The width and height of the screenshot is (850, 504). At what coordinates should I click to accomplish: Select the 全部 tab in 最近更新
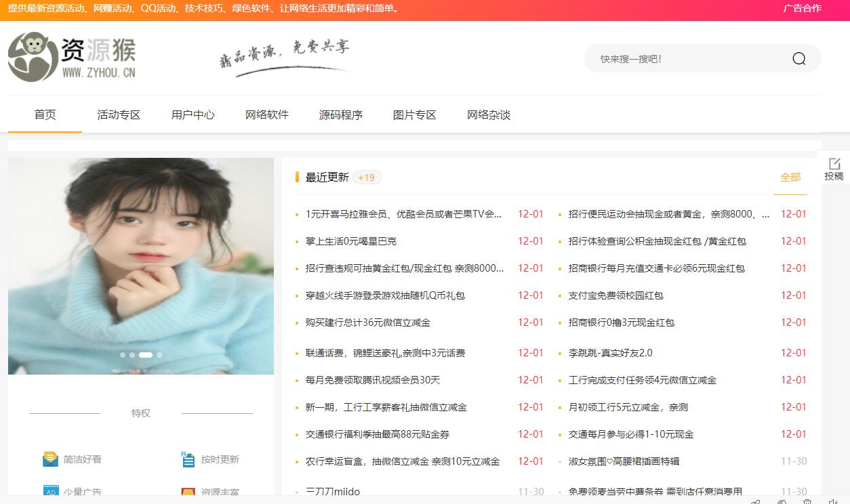pyautogui.click(x=790, y=177)
